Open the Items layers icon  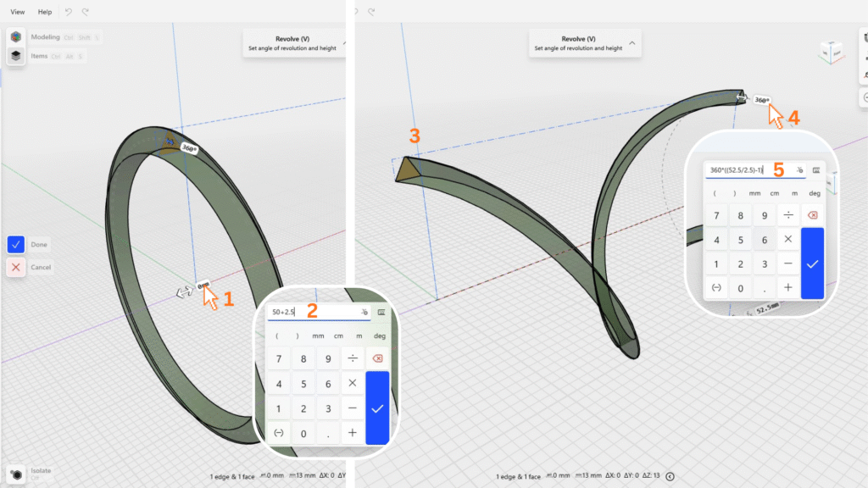coord(15,56)
